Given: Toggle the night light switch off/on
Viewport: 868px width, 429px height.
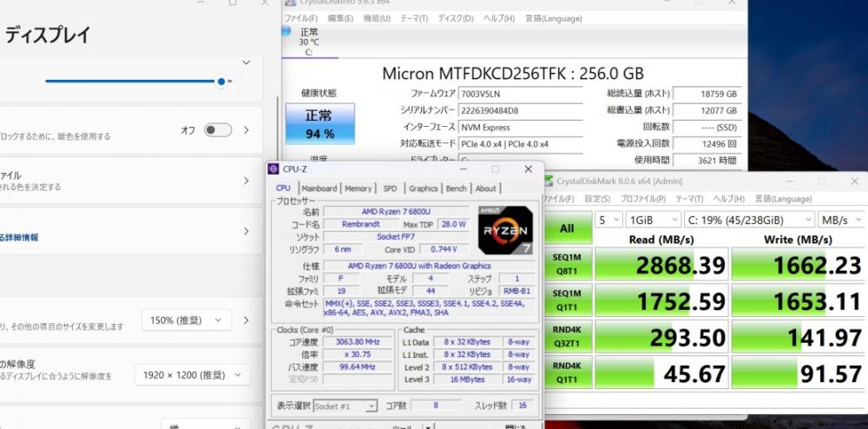Looking at the screenshot, I should click(x=218, y=130).
